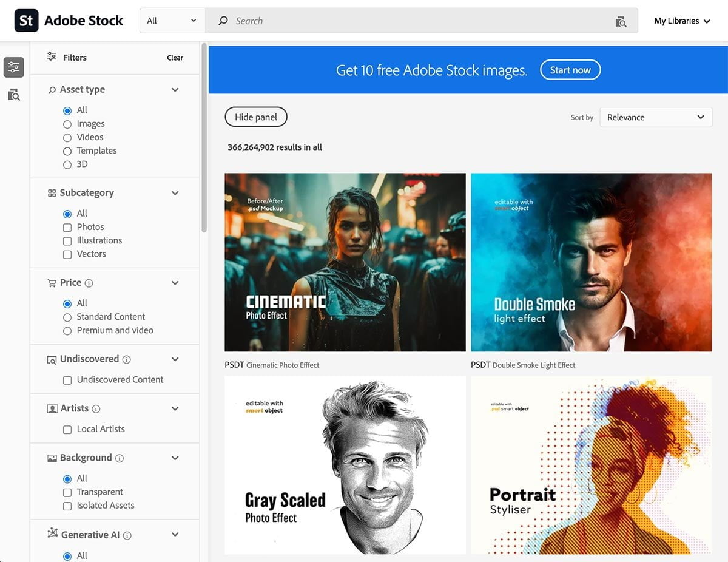Show Artists info tooltip icon

[96, 409]
